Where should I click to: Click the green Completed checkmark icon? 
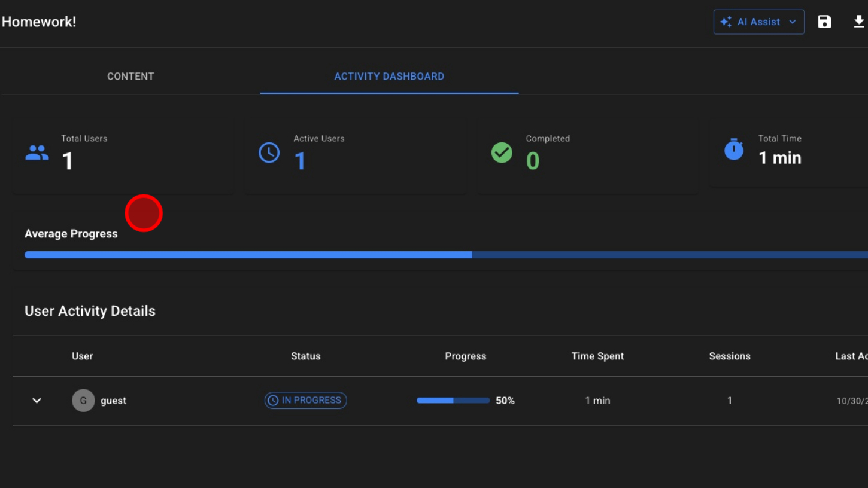coord(502,153)
